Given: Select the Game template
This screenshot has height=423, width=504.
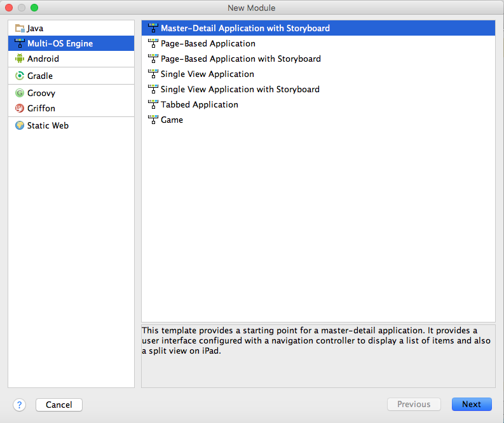Looking at the screenshot, I should 318,120.
